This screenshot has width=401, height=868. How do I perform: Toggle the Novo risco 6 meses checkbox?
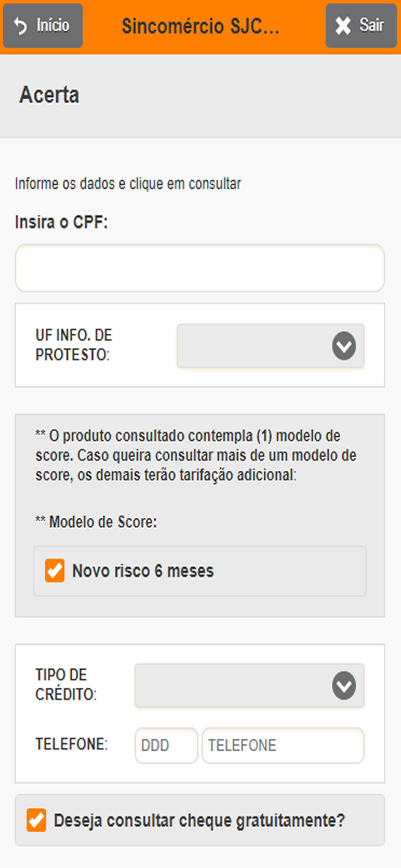(55, 570)
